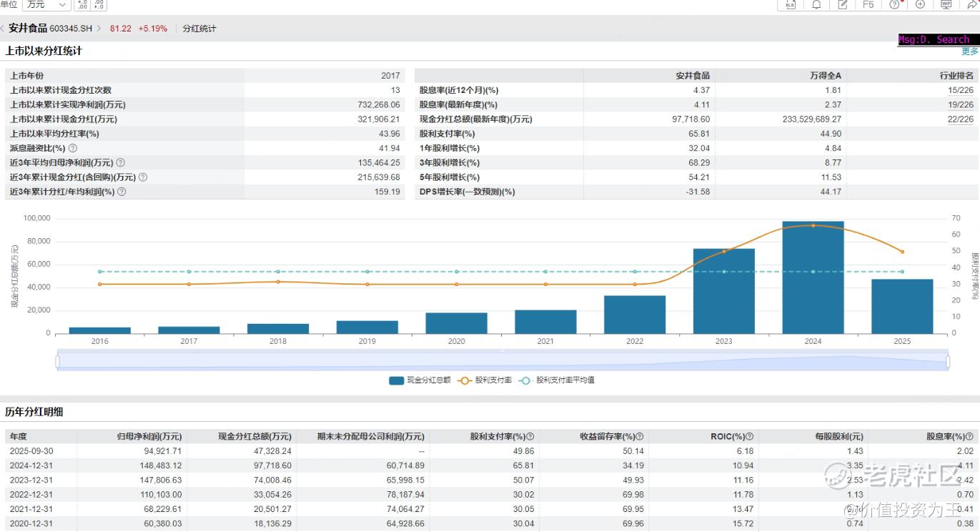Open the 15/226 industry ranking link

click(960, 90)
